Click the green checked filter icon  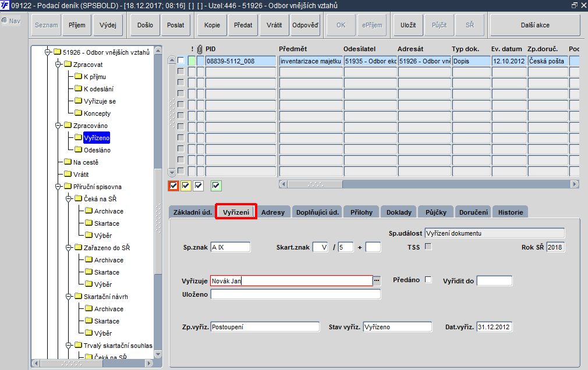[x=216, y=186]
